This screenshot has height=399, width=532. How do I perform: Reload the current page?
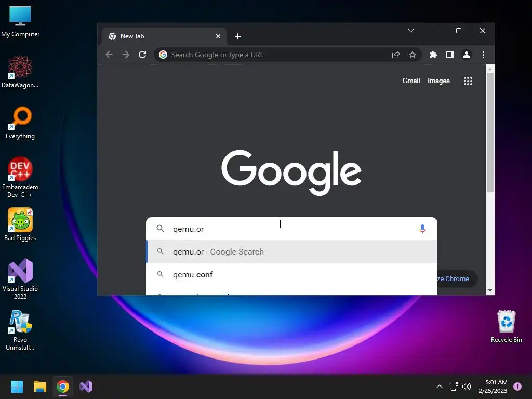click(142, 55)
